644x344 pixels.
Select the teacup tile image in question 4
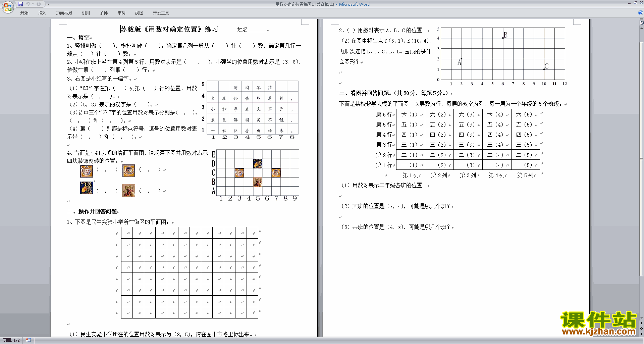[129, 171]
